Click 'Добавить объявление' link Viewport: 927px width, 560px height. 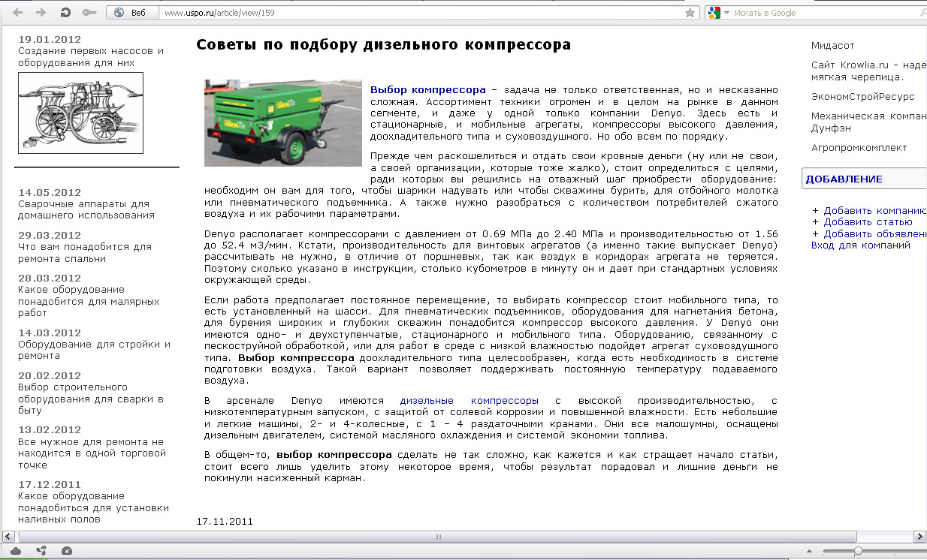(x=875, y=233)
